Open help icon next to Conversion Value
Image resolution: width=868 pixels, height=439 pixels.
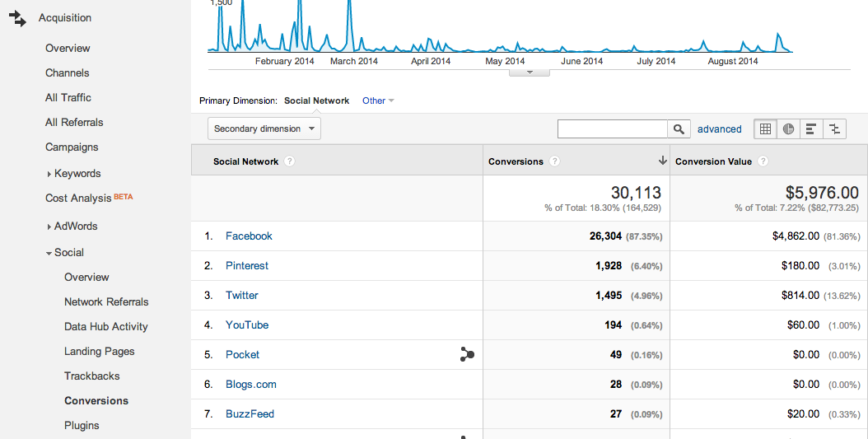(763, 161)
